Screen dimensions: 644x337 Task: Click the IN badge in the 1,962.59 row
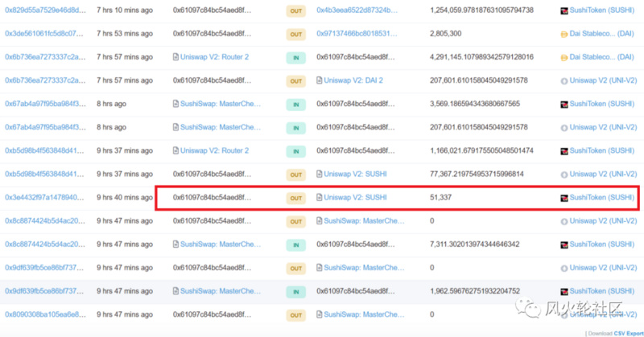pyautogui.click(x=295, y=292)
